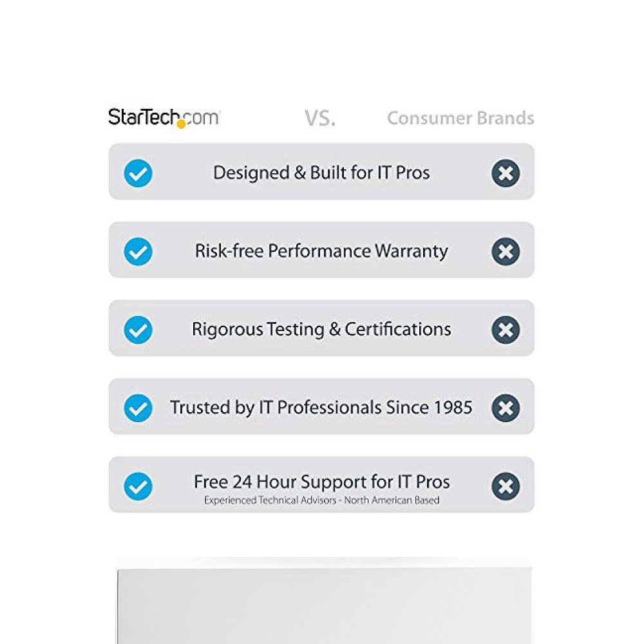Select blue checkmark next to Risk-free Performance Warranty
The image size is (644, 644).
click(138, 251)
